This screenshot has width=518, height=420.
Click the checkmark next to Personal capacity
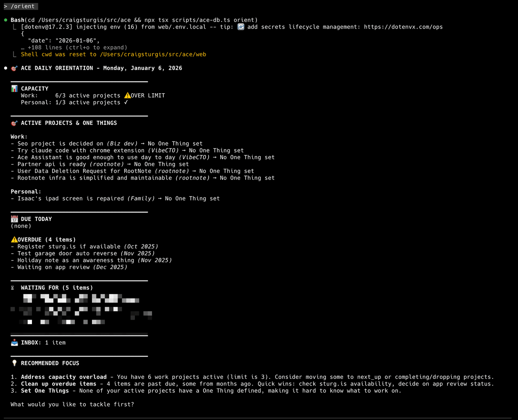pos(127,102)
